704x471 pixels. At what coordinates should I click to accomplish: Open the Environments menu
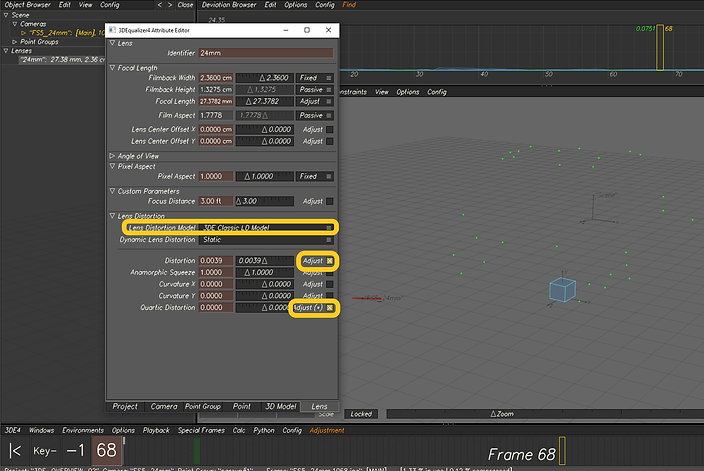(83, 430)
